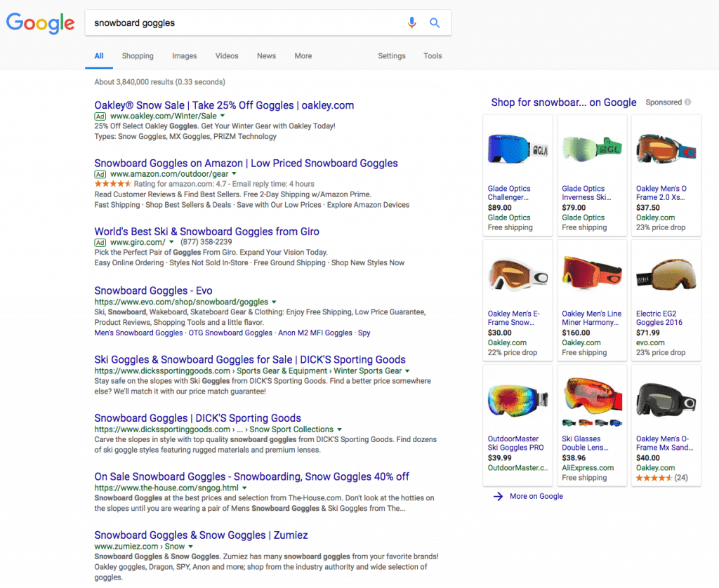Switch to the Images tab
This screenshot has height=588, width=719.
[x=185, y=56]
